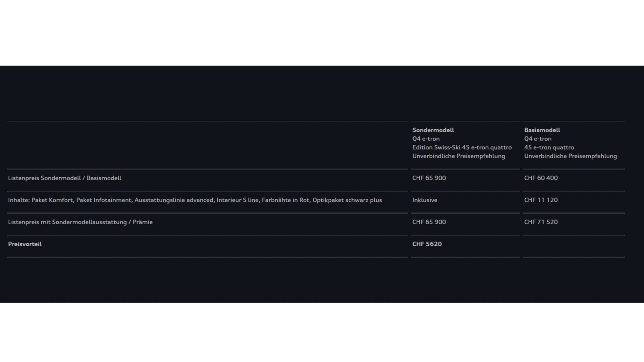The height and width of the screenshot is (362, 644).
Task: Click Listenpreis mit Sondermodellausstattung / Prämie label
Action: (80, 222)
